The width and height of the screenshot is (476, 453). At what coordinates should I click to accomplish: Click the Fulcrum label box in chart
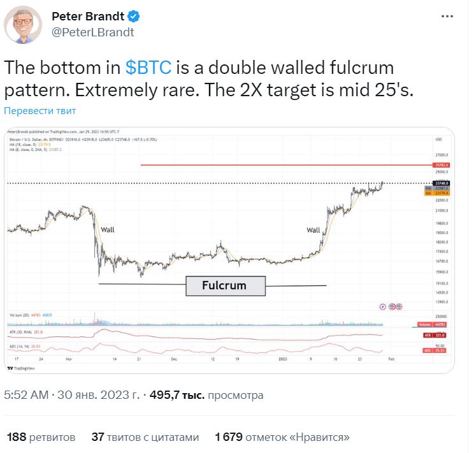tap(226, 285)
